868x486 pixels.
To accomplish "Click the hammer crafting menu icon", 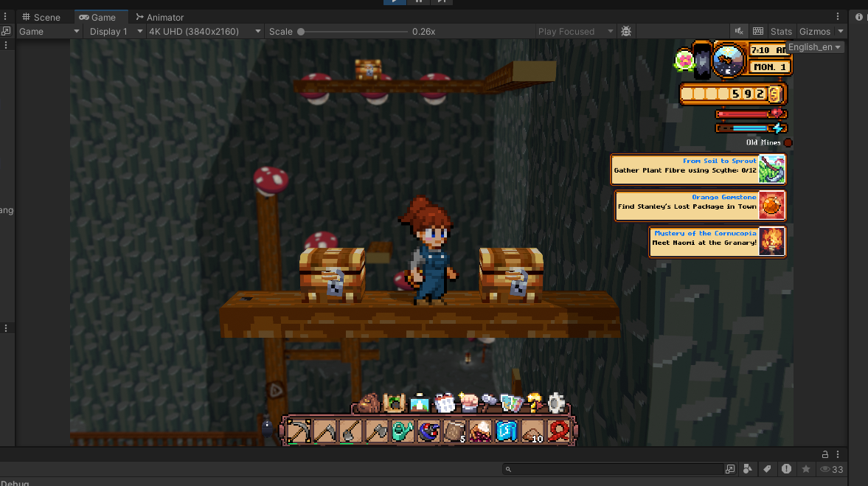I will pyautogui.click(x=487, y=403).
